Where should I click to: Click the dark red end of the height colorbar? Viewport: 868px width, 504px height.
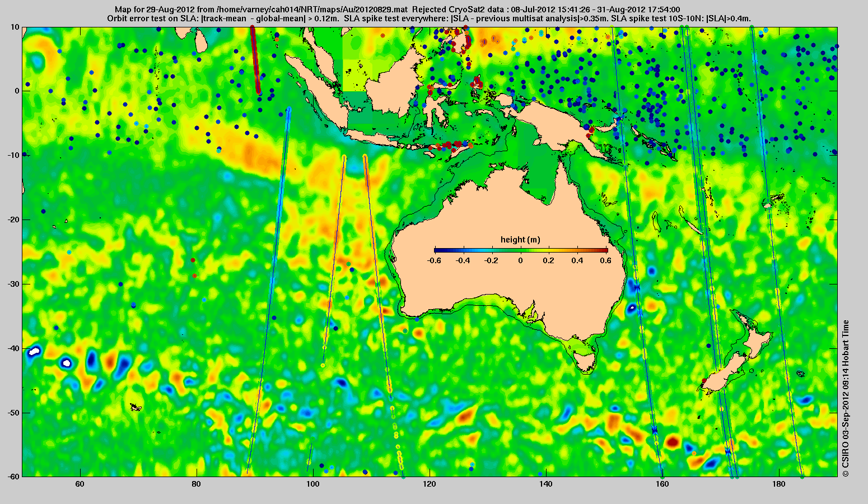click(605, 250)
